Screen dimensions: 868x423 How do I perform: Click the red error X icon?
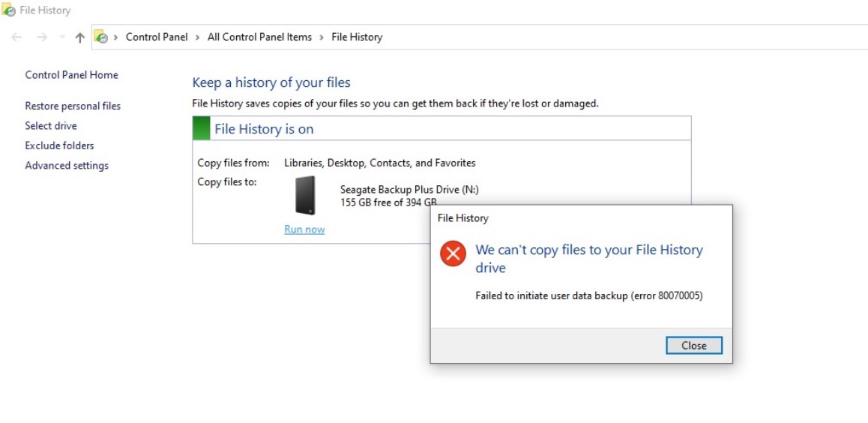coord(453,253)
